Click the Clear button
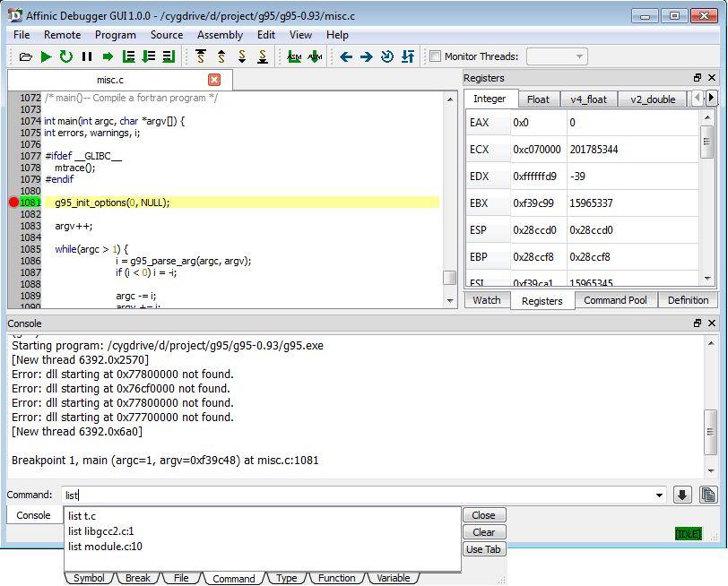This screenshot has width=728, height=586. tap(484, 532)
